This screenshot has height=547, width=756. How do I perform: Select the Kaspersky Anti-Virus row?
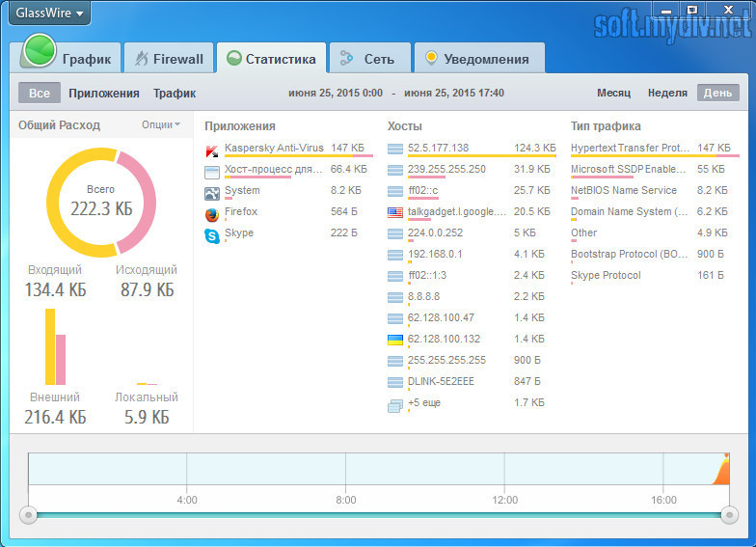click(x=288, y=150)
